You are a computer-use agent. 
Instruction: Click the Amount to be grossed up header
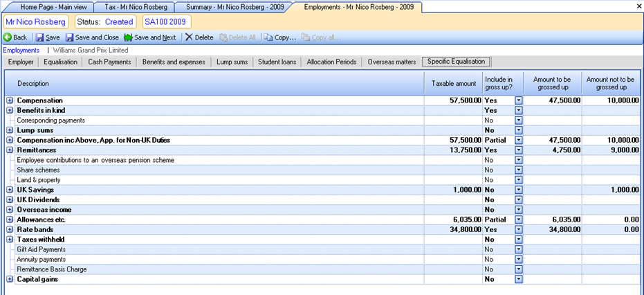(553, 84)
